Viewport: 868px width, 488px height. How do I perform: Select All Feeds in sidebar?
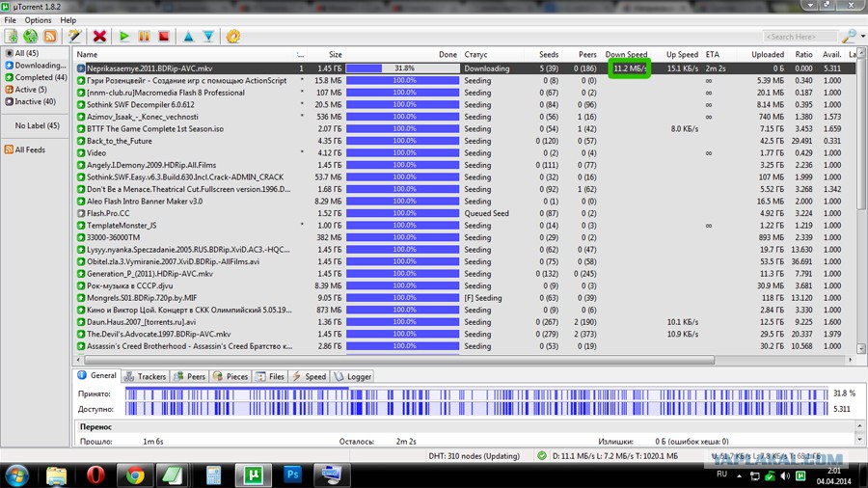tap(25, 149)
